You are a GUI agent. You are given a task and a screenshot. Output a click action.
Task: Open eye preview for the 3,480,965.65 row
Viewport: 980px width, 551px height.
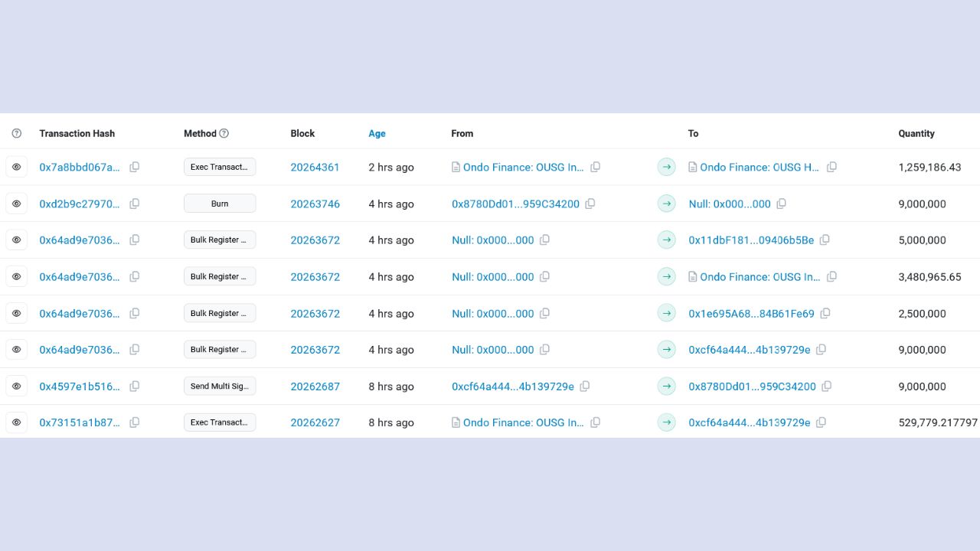tap(16, 276)
